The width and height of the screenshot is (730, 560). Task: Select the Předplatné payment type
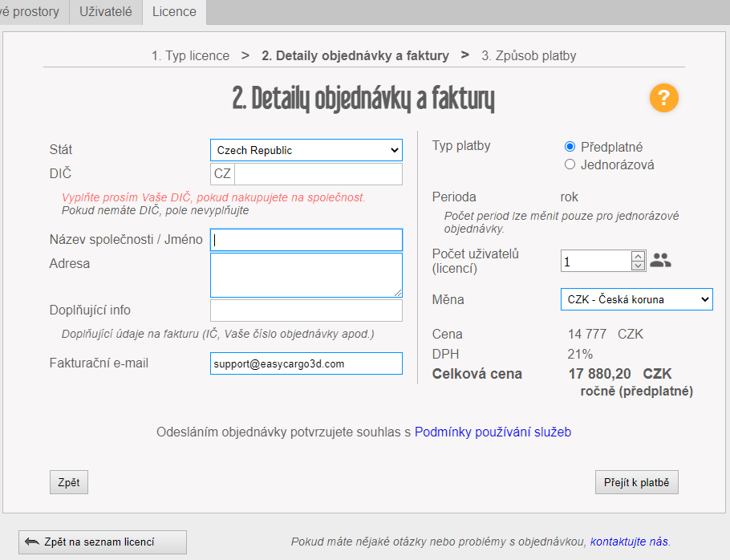point(570,147)
